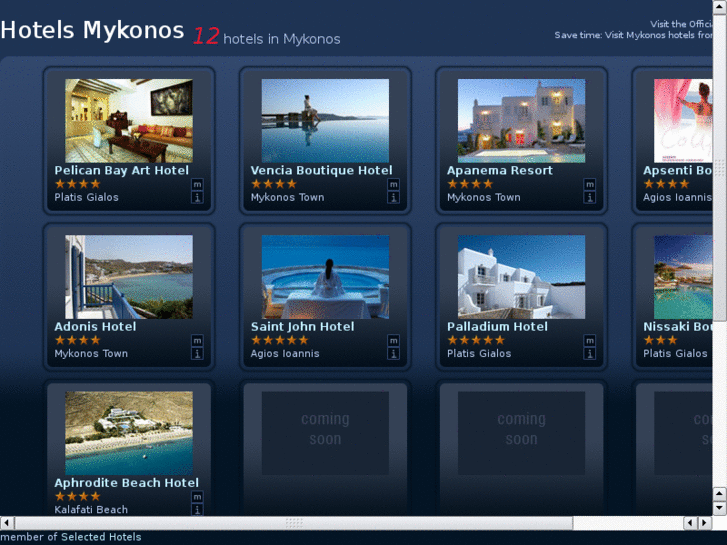Click the m icon on Adonis Hotel card
The image size is (727, 545).
coord(197,341)
